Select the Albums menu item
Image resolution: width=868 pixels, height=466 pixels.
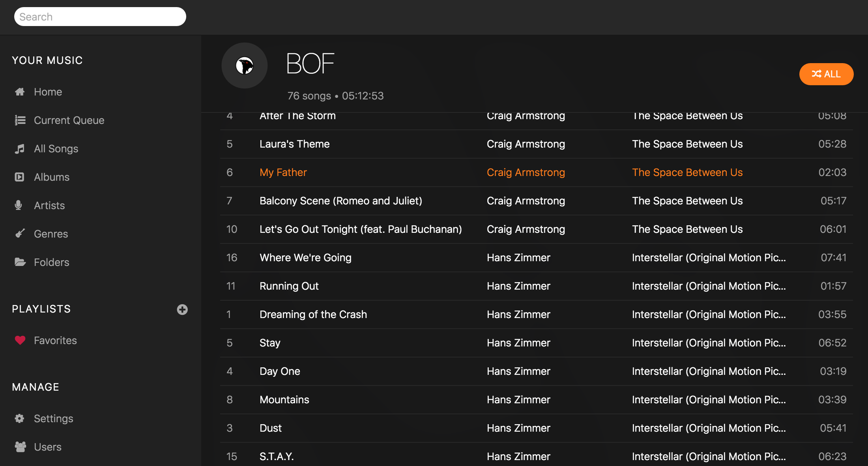click(x=51, y=177)
